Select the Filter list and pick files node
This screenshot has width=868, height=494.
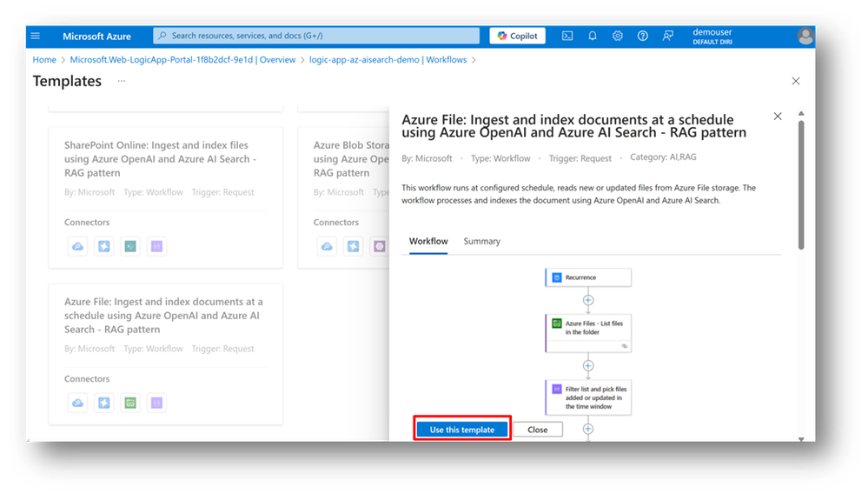588,397
